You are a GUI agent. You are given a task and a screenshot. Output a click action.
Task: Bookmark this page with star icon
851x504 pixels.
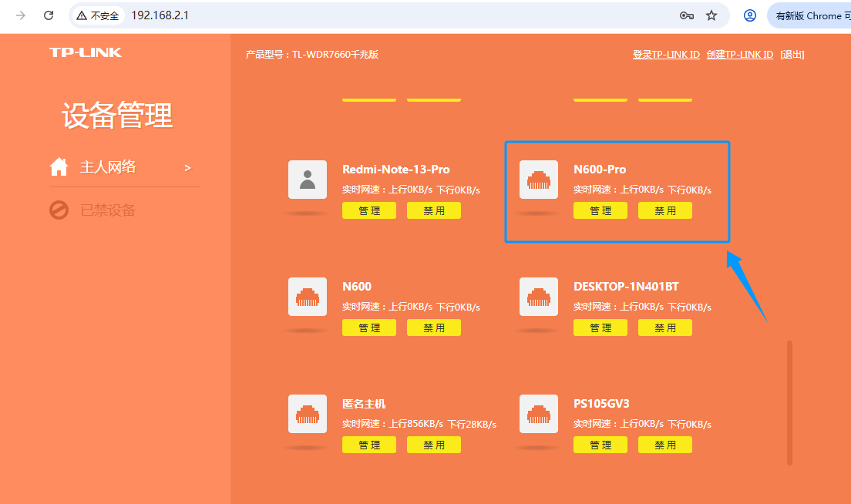(x=711, y=15)
